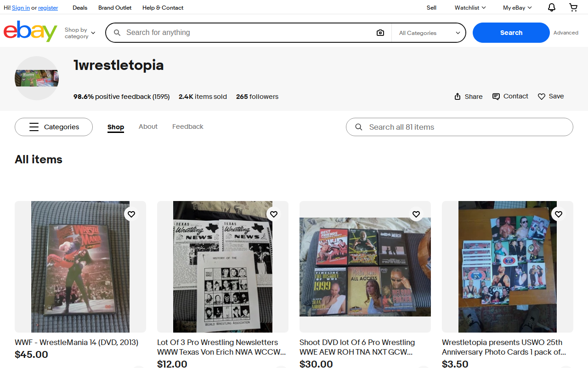Click the register link
This screenshot has width=588, height=368.
(48, 8)
